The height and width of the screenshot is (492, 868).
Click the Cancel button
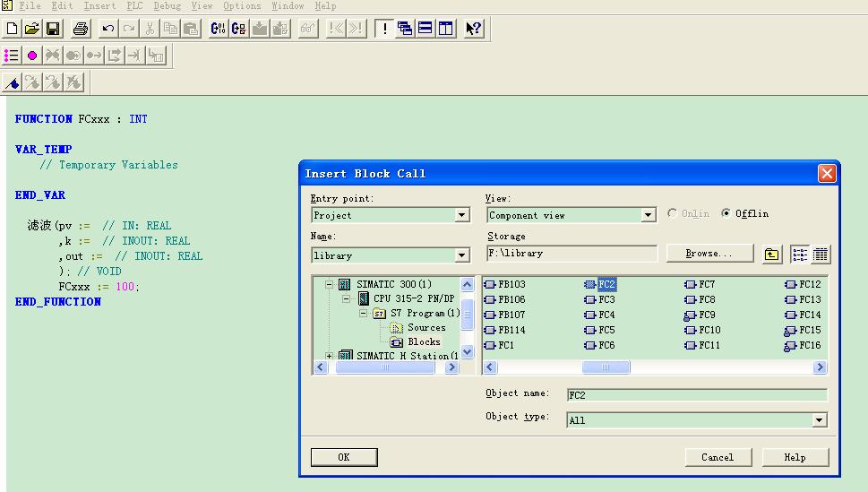(718, 457)
